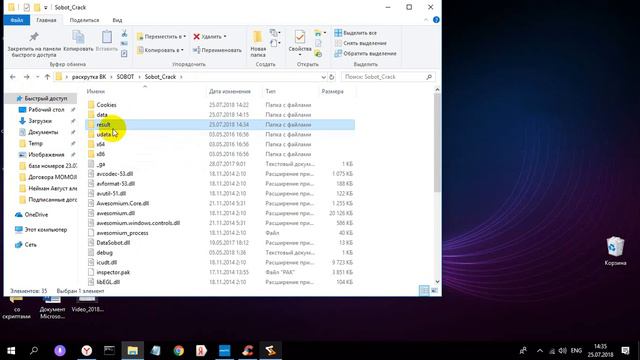Switch to the Вид ribbon tab

coord(117,20)
